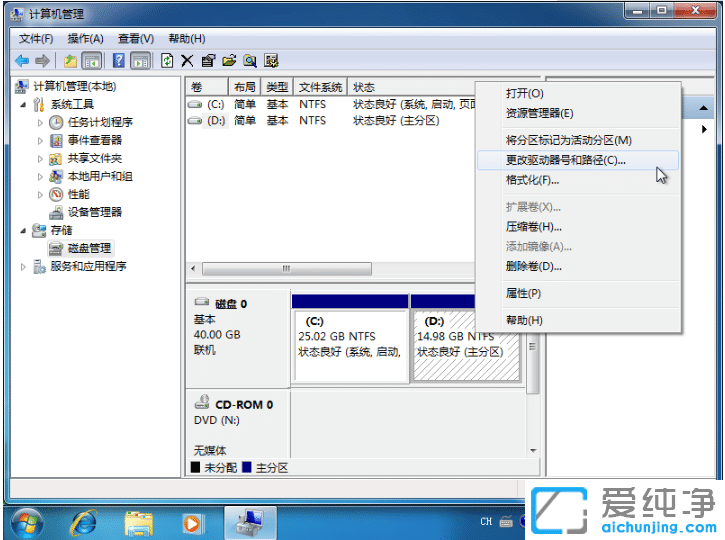This screenshot has width=725, height=540.
Task: Click the Refresh toolbar icon
Action: 167,61
